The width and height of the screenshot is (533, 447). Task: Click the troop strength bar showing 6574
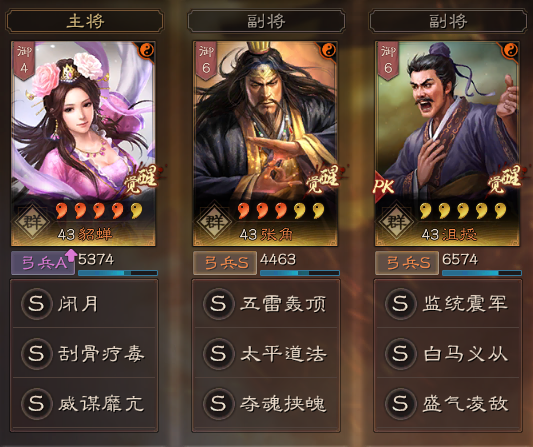click(482, 273)
